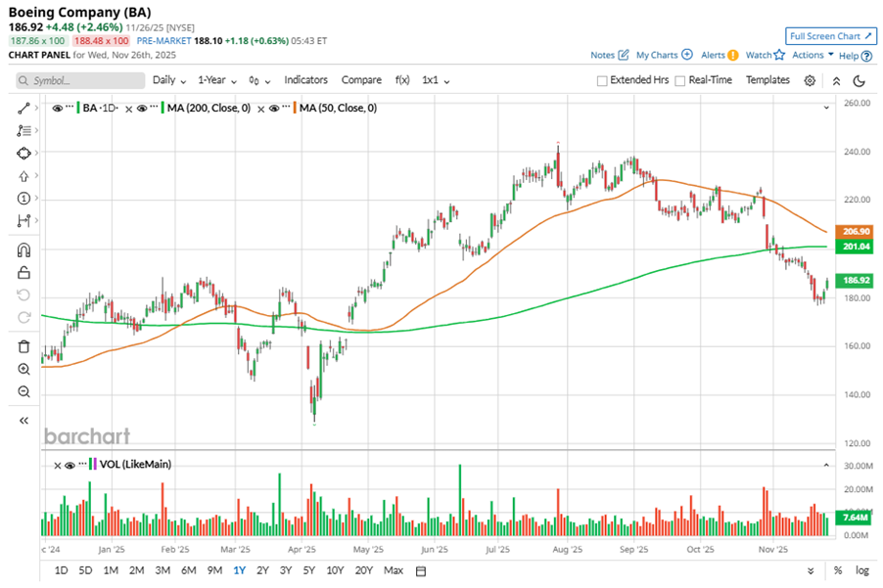Hide the MA (50, Close, 0) line

(274, 108)
